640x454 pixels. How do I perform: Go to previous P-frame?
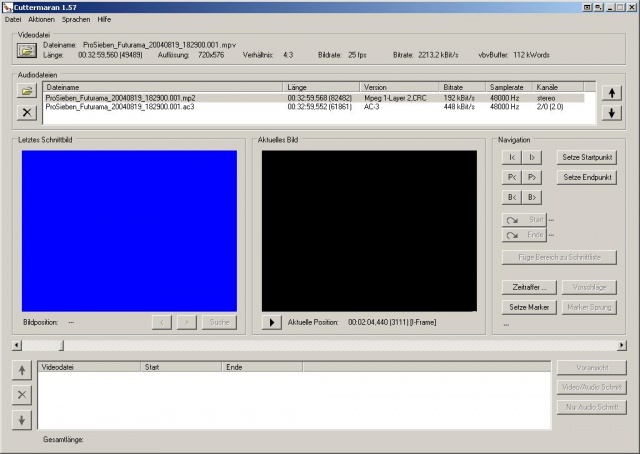512,177
